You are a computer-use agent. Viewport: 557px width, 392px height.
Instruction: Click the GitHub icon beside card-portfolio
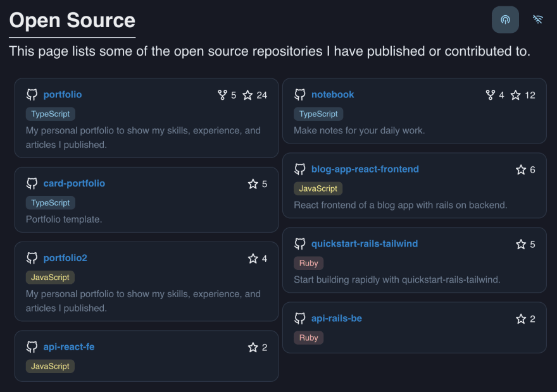32,183
